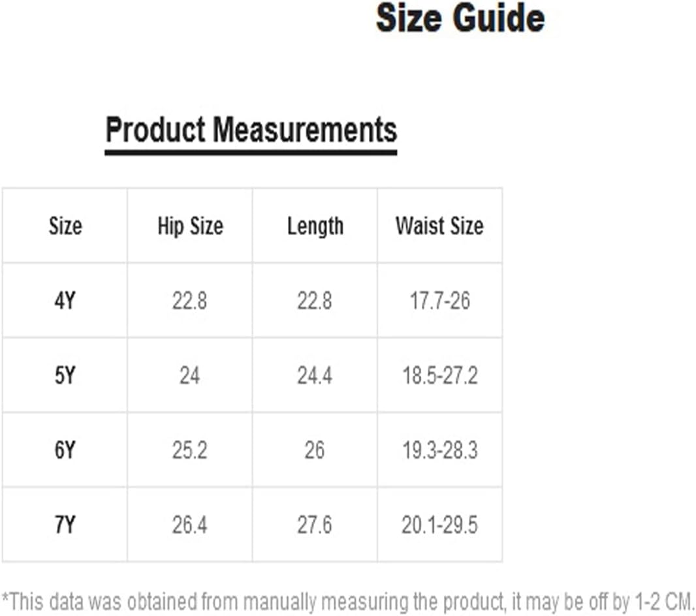Click the Hip Size column header

[191, 226]
